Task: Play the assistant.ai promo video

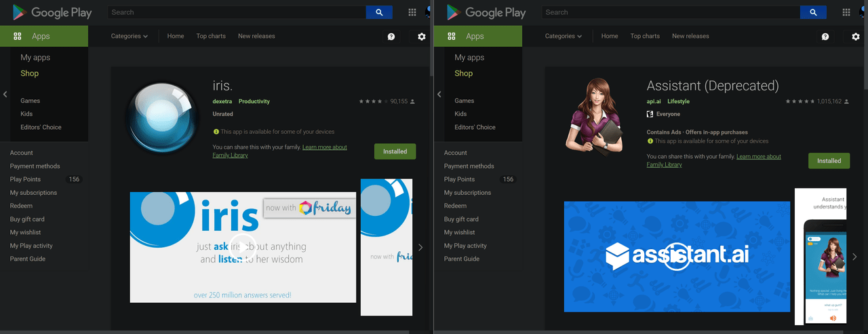Action: 677,256
